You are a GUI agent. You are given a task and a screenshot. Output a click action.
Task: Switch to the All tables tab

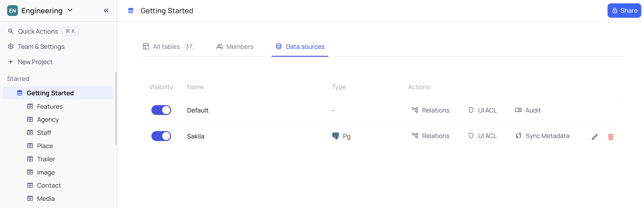[166, 47]
